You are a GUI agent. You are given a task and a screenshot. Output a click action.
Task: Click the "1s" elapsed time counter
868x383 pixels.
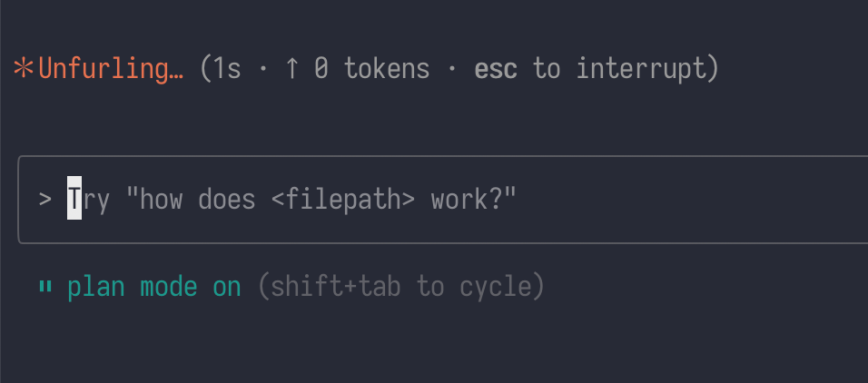pos(228,70)
